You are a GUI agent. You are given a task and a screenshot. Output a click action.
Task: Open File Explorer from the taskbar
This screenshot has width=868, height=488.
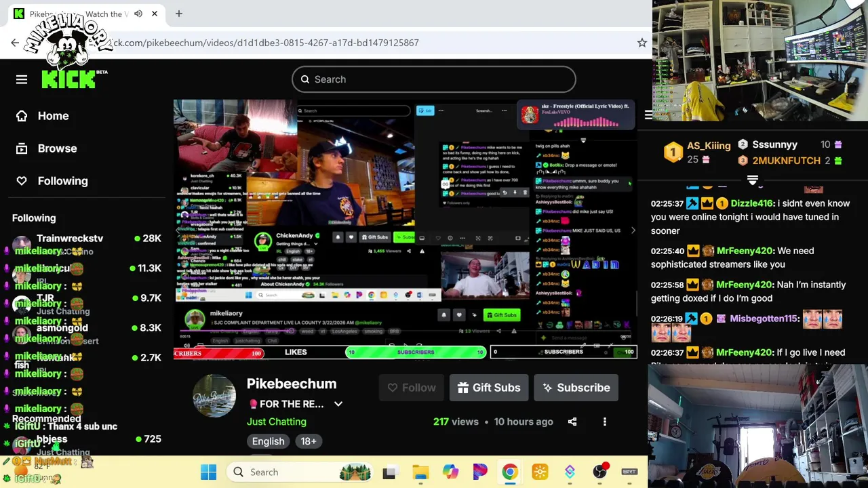(x=420, y=472)
